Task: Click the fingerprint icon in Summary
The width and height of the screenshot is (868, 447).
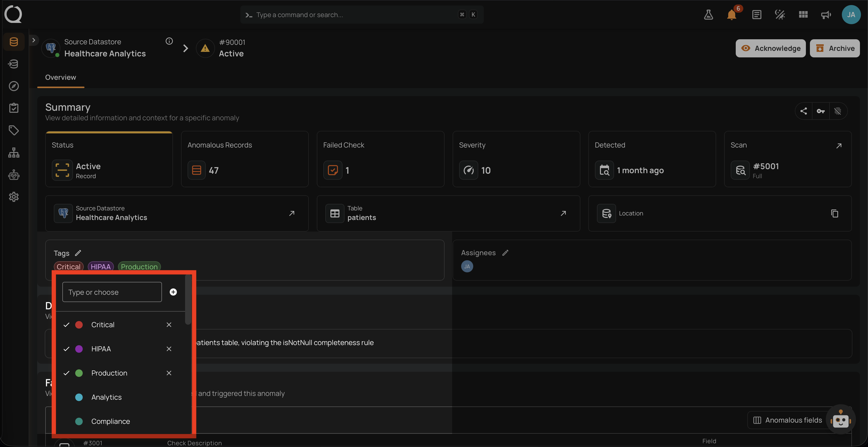Action: 838,111
